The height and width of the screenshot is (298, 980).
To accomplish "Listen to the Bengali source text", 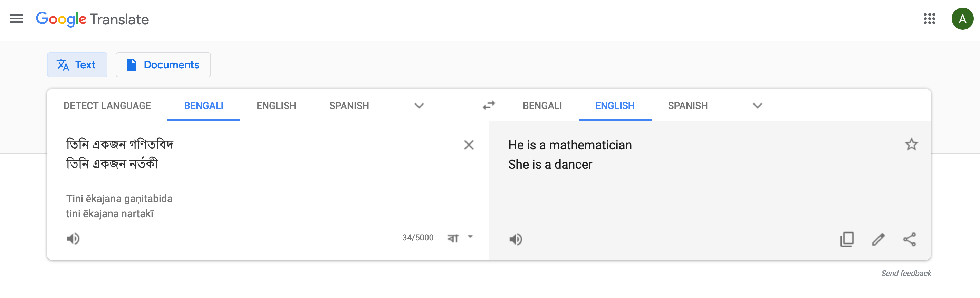I will coord(73,239).
